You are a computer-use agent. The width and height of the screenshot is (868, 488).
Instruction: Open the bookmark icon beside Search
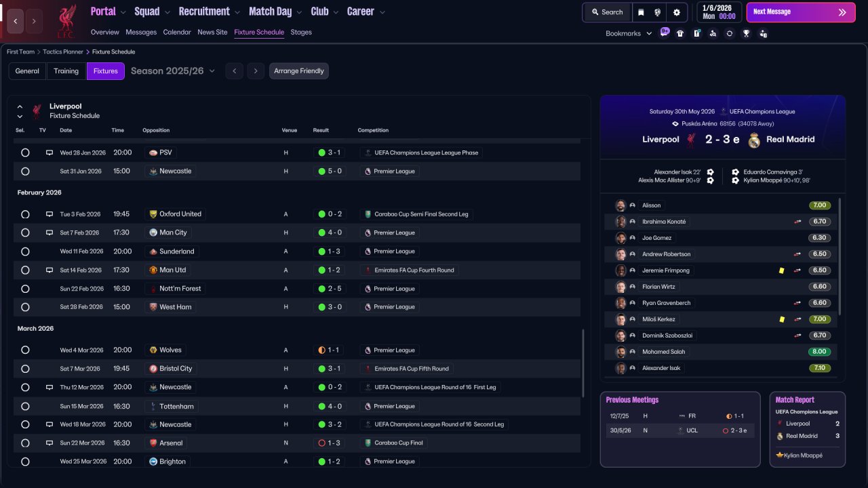coord(642,12)
